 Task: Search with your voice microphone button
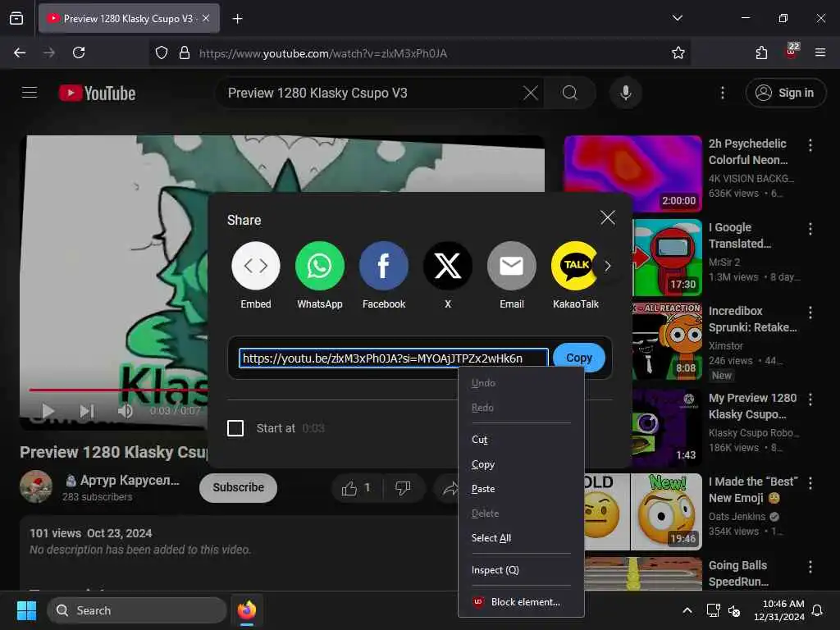[625, 94]
